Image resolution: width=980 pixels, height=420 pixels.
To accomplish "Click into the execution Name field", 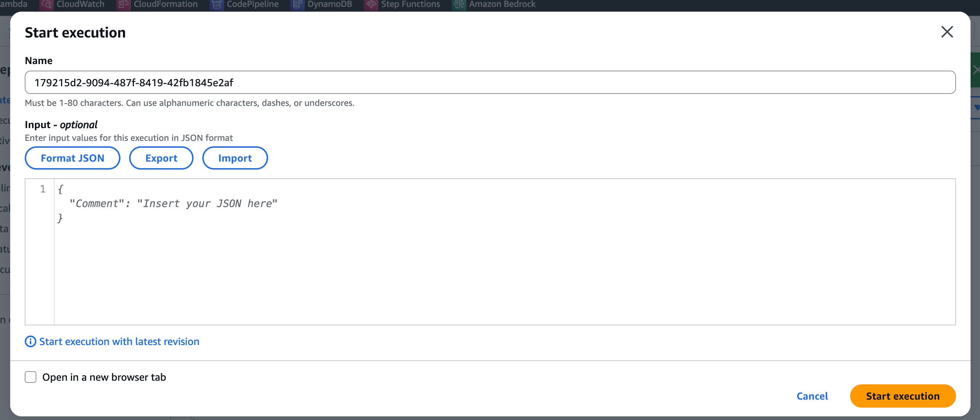I will pos(490,82).
